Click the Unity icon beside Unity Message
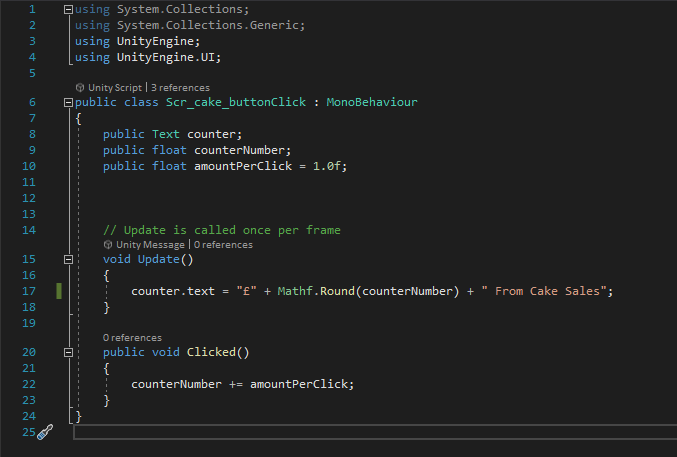 [x=108, y=244]
